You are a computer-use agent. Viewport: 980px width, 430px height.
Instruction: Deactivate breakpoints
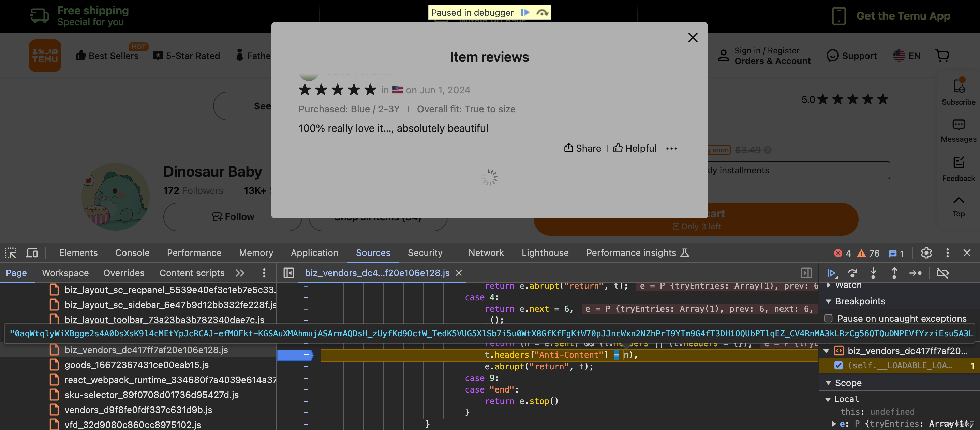[942, 273]
